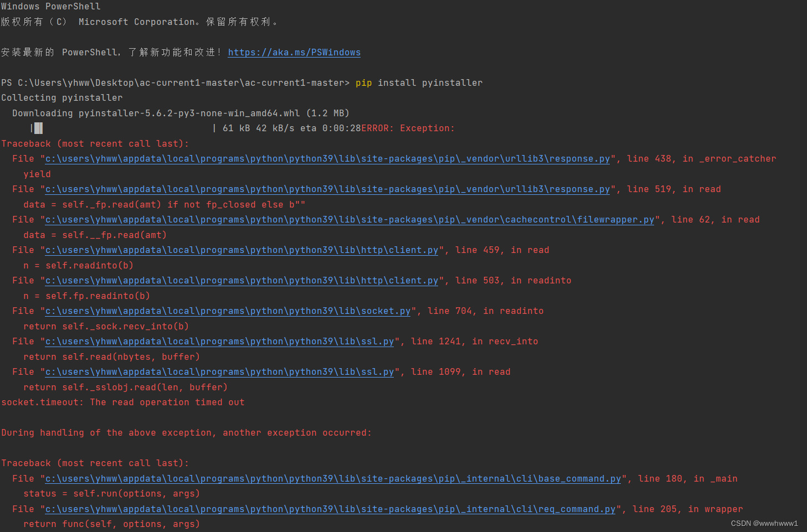
Task: Open the http client.py link at line 503
Action: pyautogui.click(x=241, y=280)
